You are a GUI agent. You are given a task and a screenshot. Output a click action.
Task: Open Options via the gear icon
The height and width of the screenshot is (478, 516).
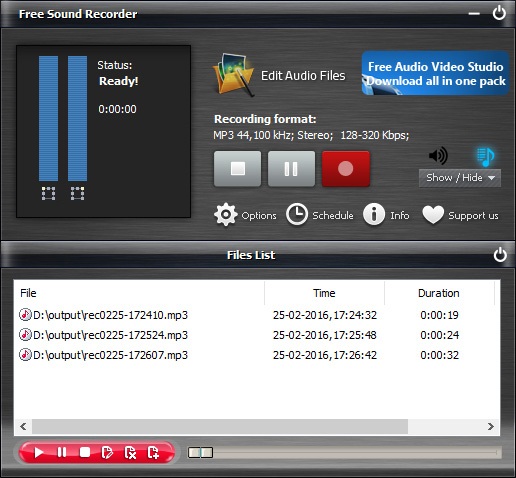coord(226,215)
